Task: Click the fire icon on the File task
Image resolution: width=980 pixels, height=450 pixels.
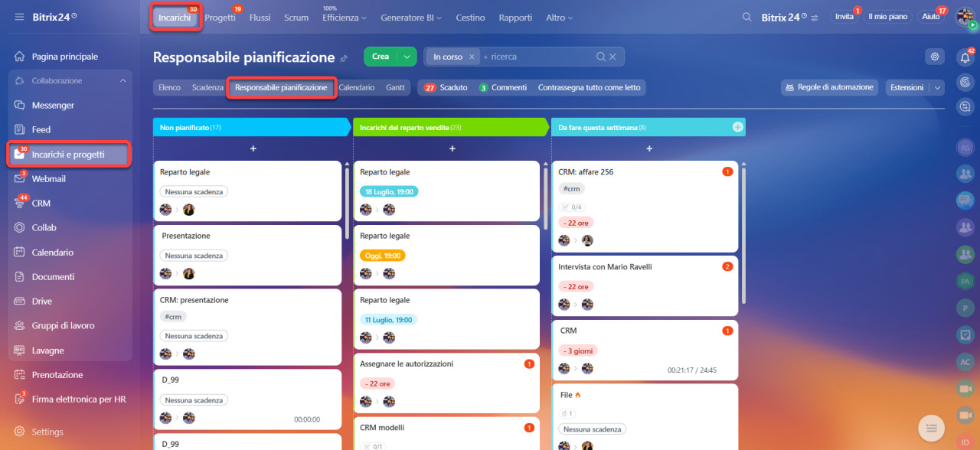Action: [578, 396]
